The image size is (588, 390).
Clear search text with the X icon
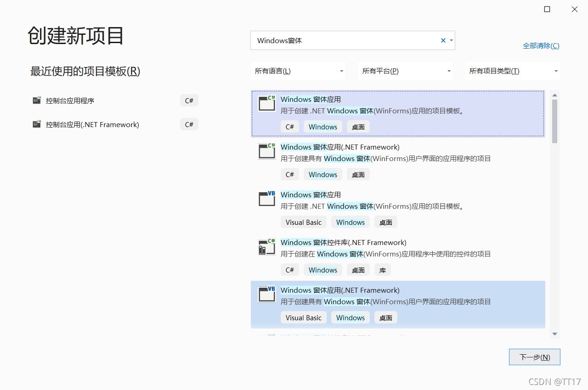pos(443,40)
